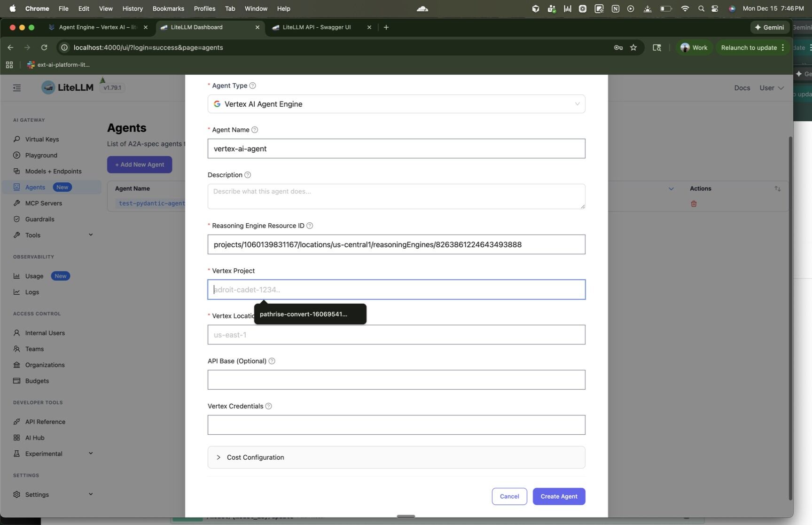
Task: Click the Vertex Credentials help icon
Action: pos(268,406)
